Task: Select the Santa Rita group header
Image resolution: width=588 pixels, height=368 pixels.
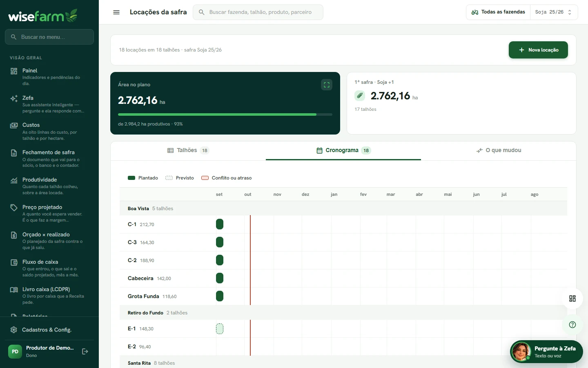Action: [343, 363]
